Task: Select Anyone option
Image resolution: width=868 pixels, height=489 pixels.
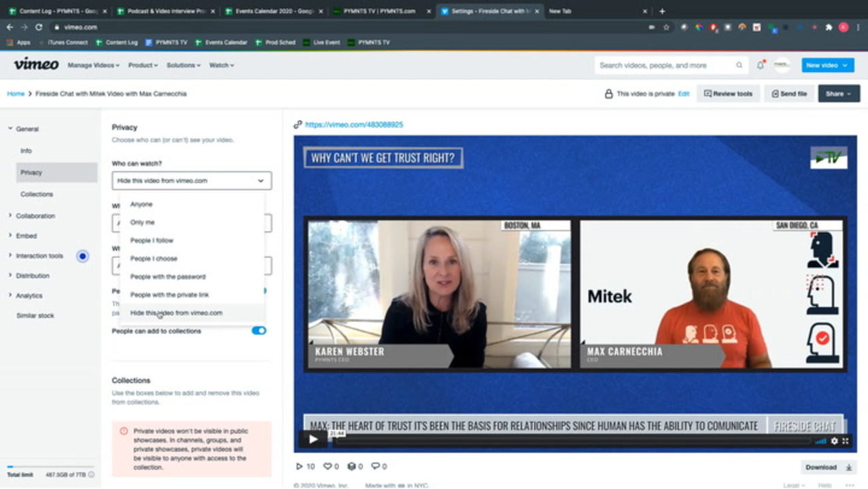Action: coord(192,204)
